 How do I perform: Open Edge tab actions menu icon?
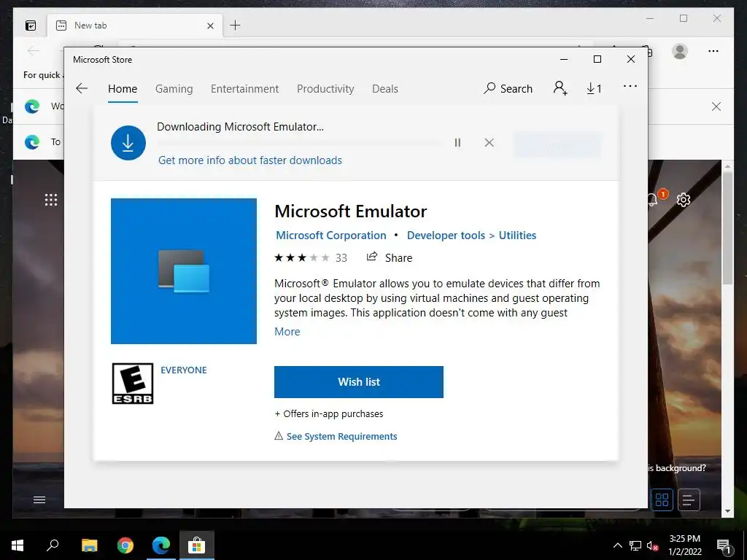pos(31,26)
